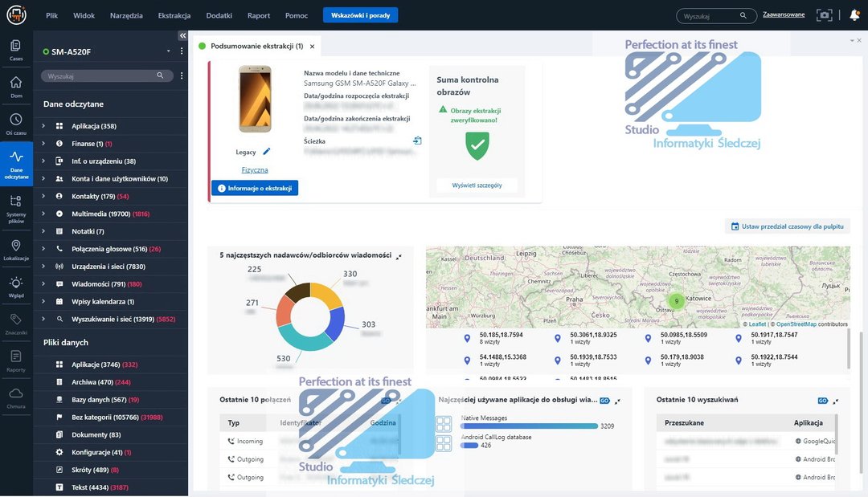Open the extraction path folder icon

417,141
